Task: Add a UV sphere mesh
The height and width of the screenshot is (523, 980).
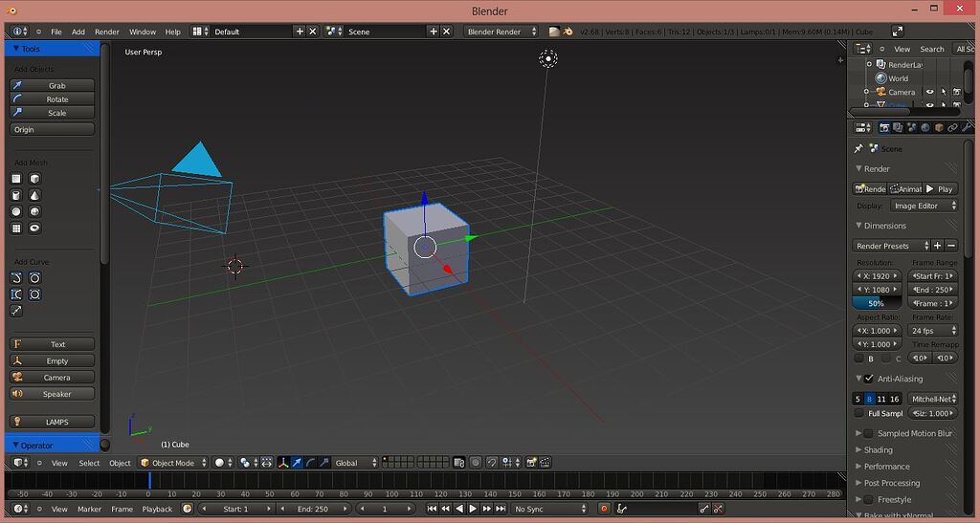Action: [17, 211]
